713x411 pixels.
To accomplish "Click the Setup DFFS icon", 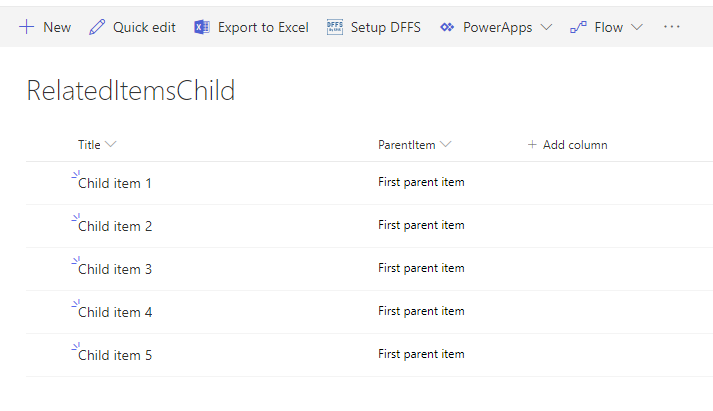I will coord(335,27).
